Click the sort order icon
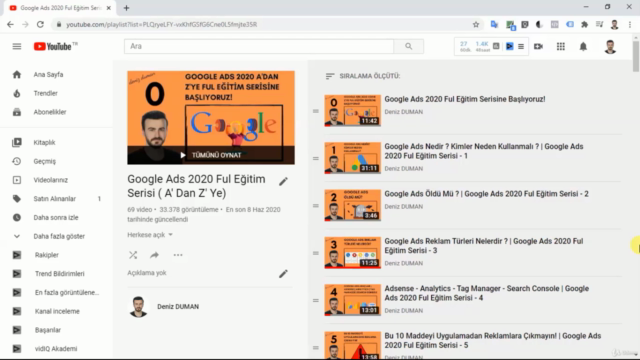Image resolution: width=640 pixels, height=360 pixels. tap(330, 76)
